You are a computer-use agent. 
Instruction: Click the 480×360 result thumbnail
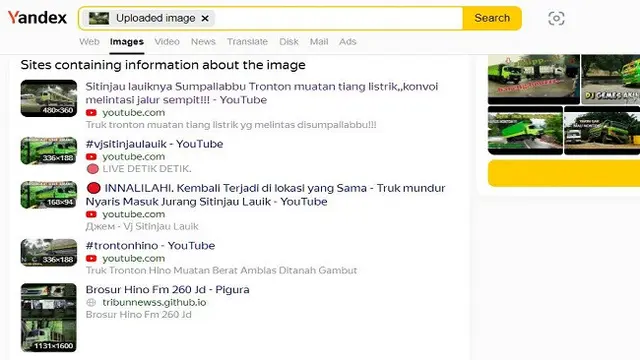[49, 98]
